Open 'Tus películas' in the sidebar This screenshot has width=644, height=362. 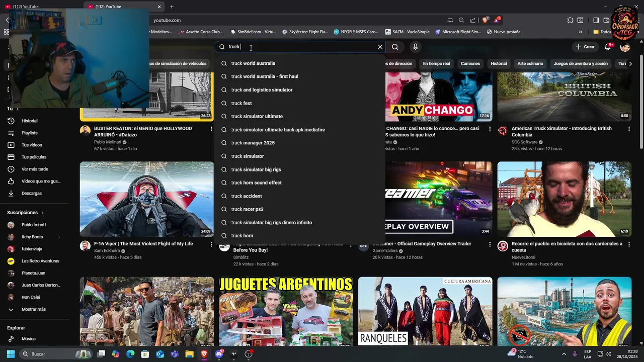34,157
